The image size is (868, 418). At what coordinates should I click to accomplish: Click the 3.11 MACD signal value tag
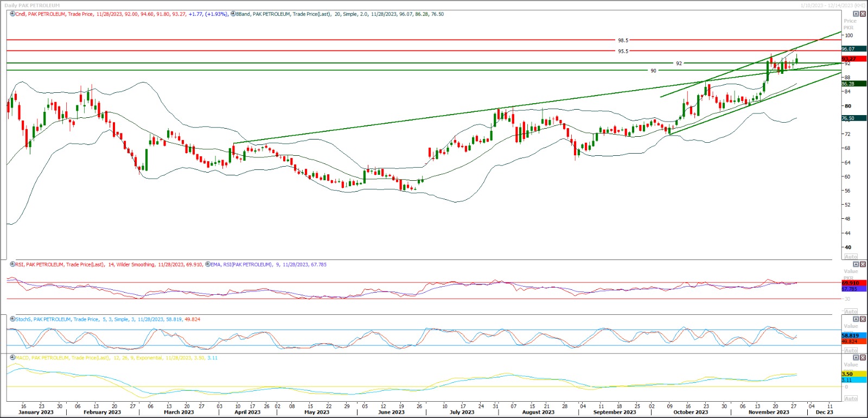(854, 380)
